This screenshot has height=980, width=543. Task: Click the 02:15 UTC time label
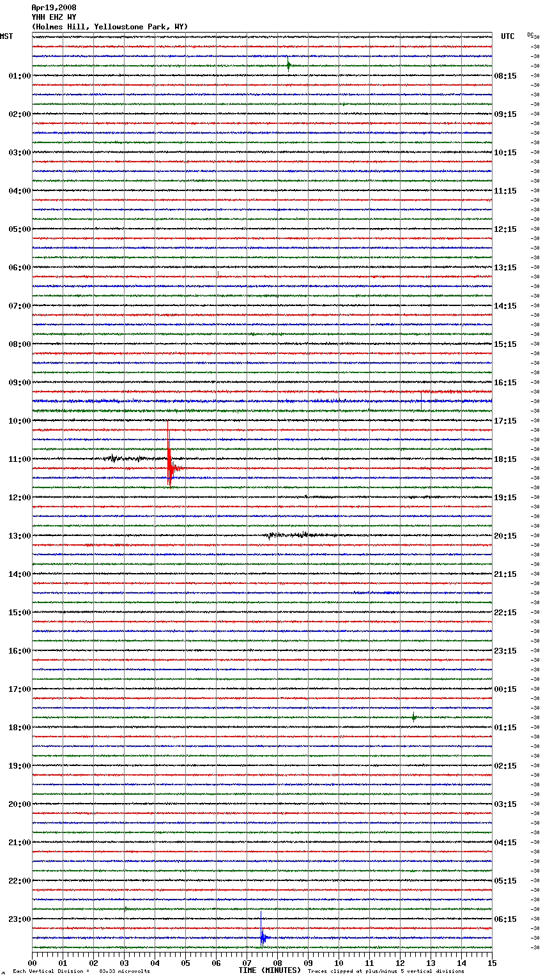coord(505,766)
